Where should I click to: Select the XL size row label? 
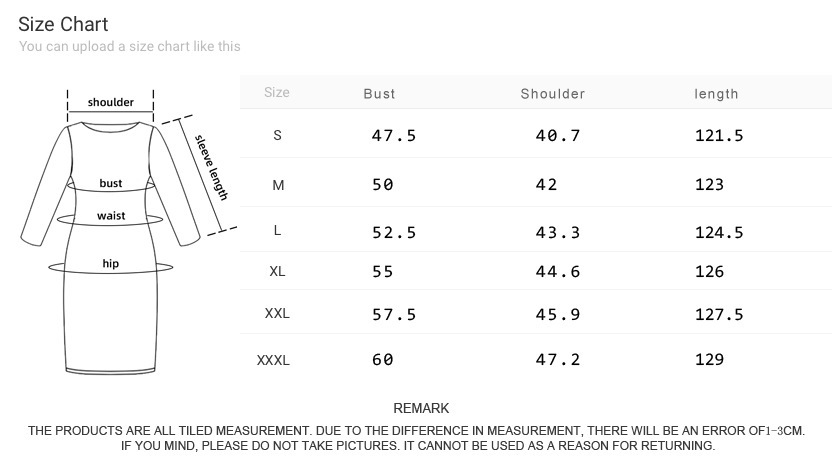pos(277,271)
